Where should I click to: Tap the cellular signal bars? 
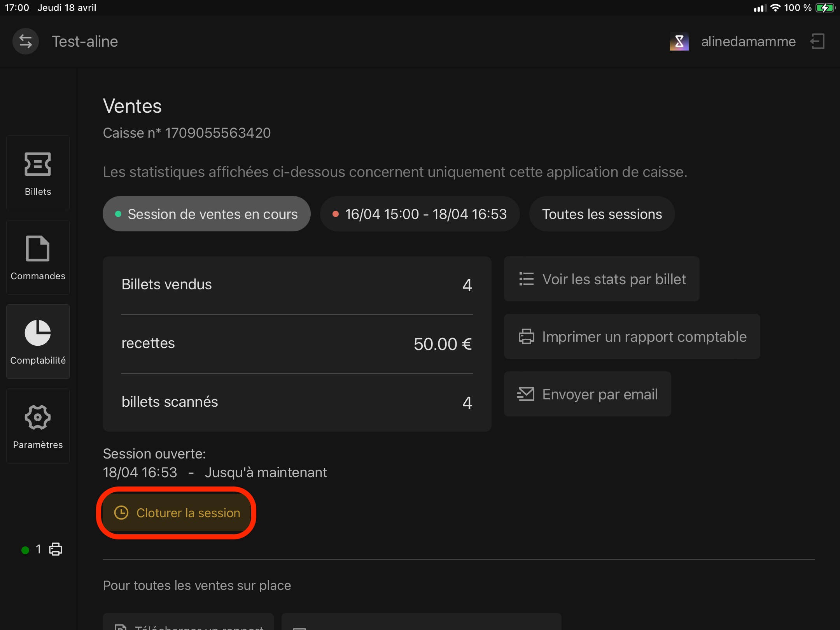[759, 8]
